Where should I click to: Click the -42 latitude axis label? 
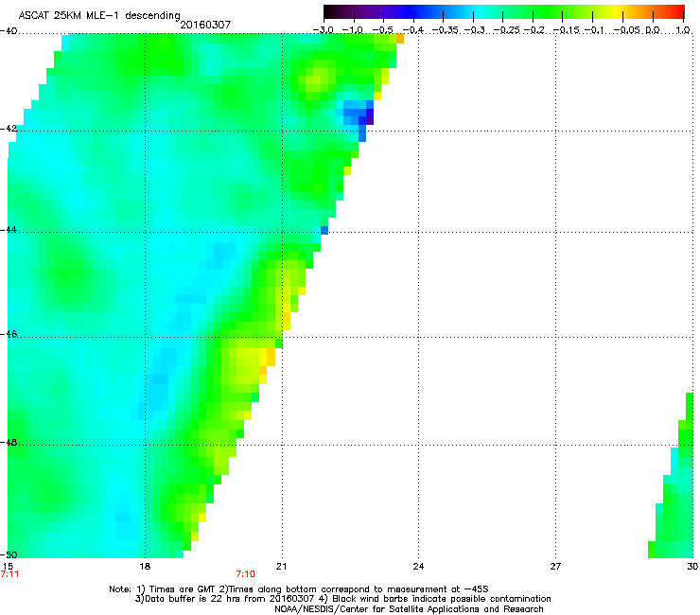[9, 129]
